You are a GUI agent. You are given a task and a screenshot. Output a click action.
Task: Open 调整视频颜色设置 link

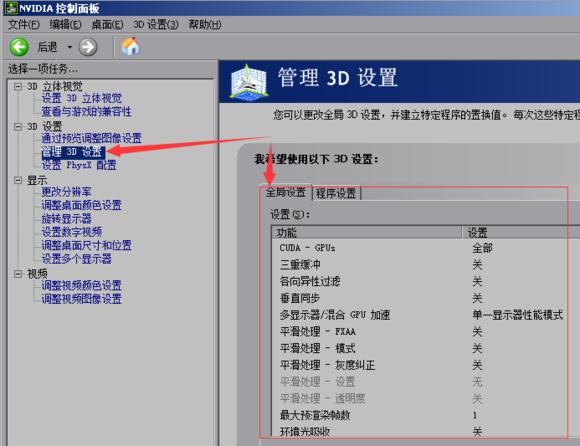click(x=81, y=285)
